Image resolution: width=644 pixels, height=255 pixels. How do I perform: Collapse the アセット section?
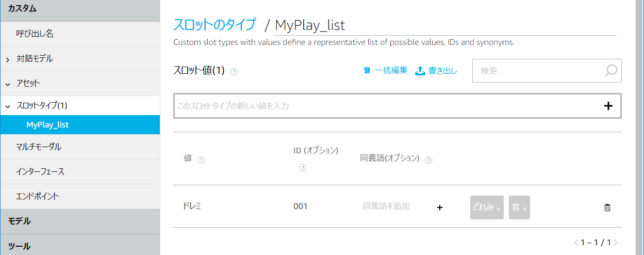coord(8,84)
